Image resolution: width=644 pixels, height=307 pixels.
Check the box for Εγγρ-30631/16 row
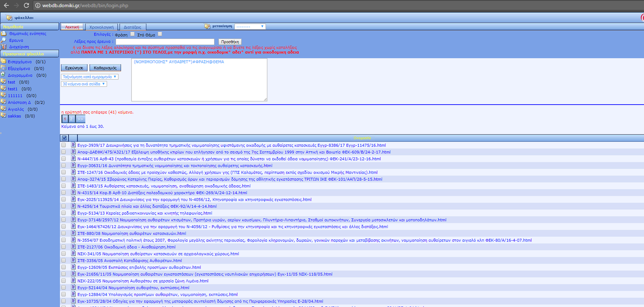point(63,165)
